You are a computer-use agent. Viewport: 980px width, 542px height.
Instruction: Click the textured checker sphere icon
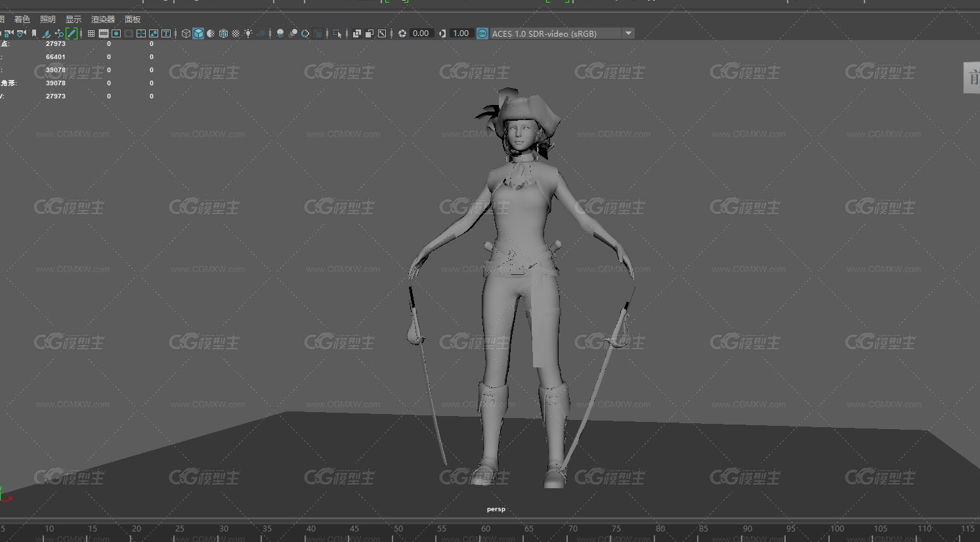(236, 33)
